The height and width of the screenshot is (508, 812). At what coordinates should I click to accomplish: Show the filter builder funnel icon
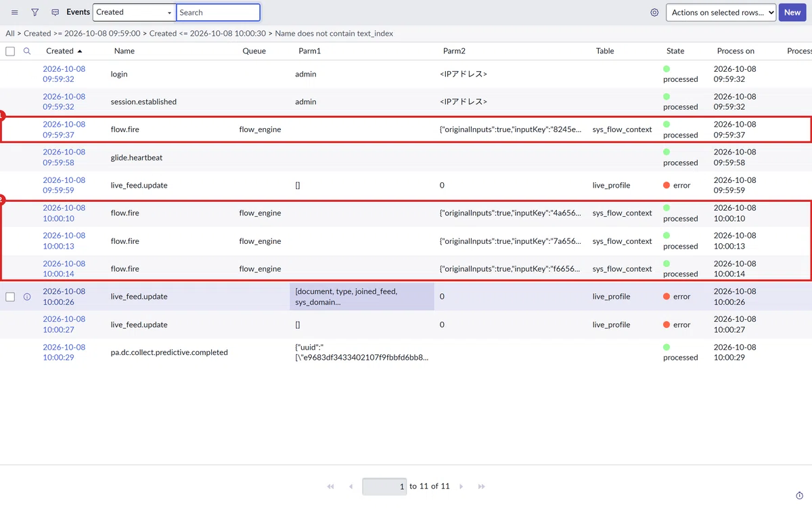[x=35, y=12]
